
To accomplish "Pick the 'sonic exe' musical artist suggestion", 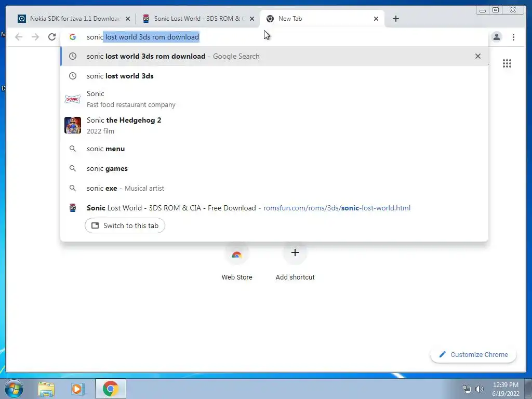I will [274, 188].
